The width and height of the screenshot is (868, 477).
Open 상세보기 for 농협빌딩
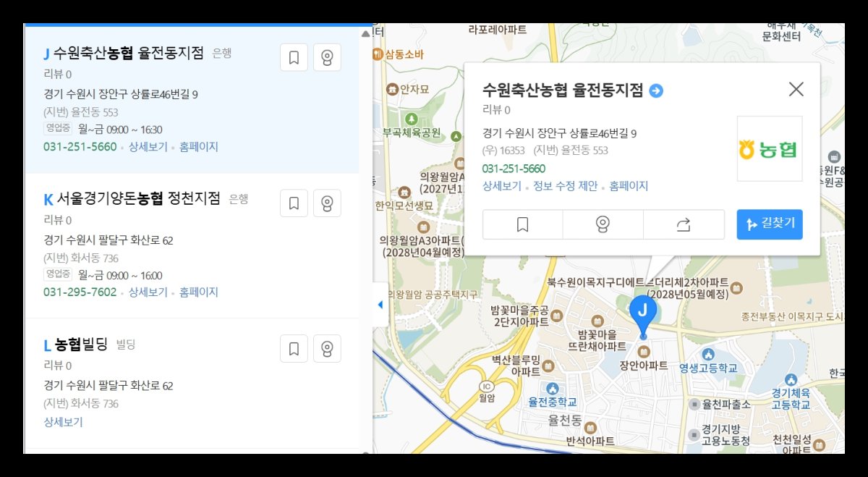click(64, 422)
